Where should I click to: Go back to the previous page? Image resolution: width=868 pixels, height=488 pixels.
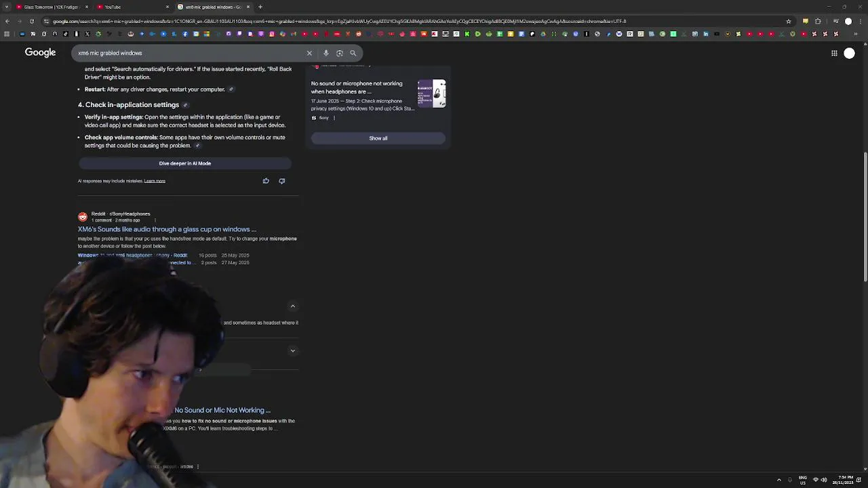(7, 21)
